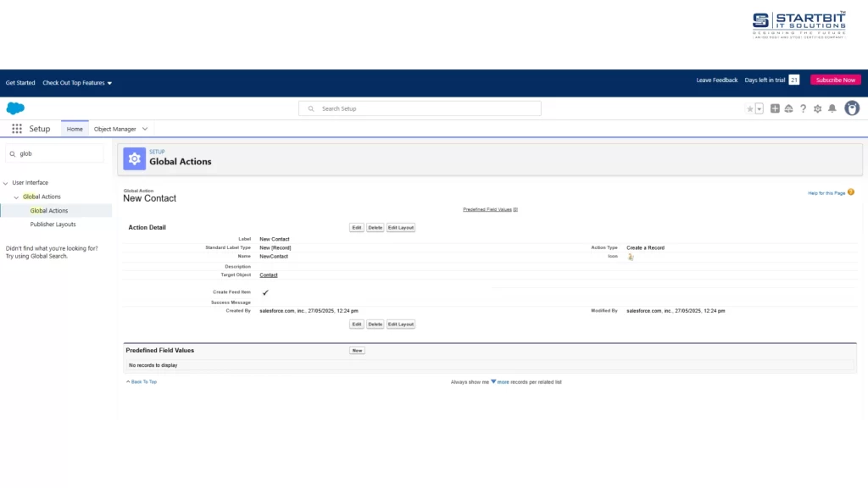The width and height of the screenshot is (868, 488).
Task: Click the bottom Edit button
Action: (357, 324)
